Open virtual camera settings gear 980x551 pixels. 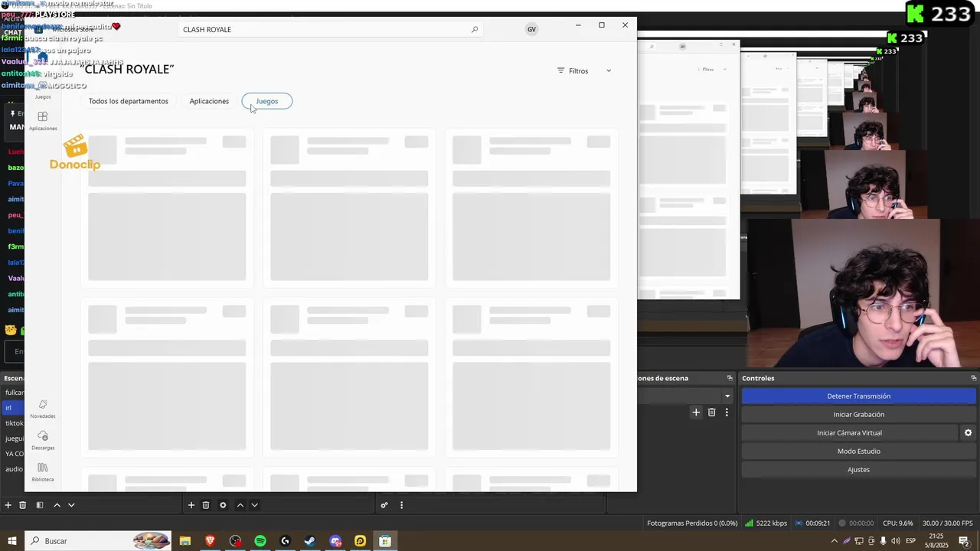coord(968,433)
